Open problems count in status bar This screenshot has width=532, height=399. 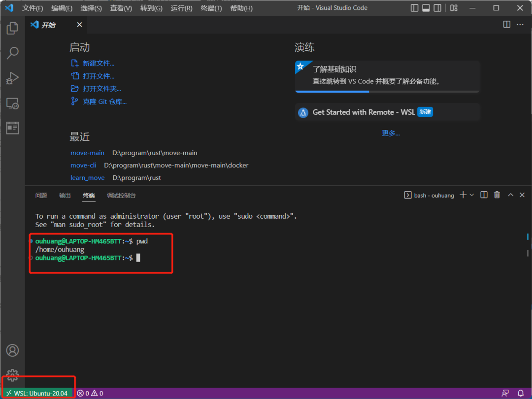click(x=90, y=393)
